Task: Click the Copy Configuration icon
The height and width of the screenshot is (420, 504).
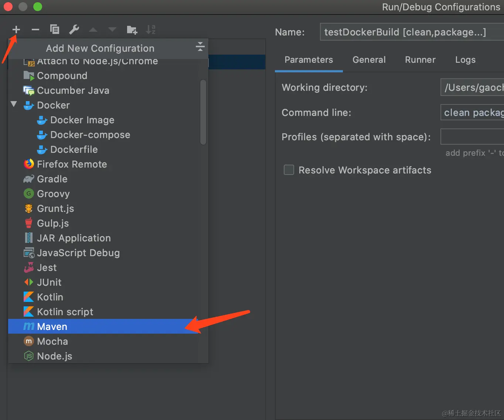Action: click(55, 30)
